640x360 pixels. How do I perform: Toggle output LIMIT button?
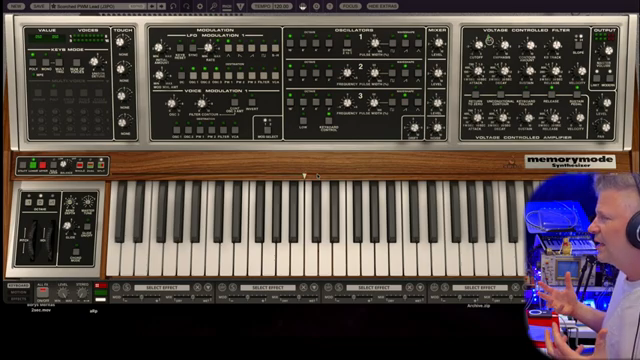597,78
